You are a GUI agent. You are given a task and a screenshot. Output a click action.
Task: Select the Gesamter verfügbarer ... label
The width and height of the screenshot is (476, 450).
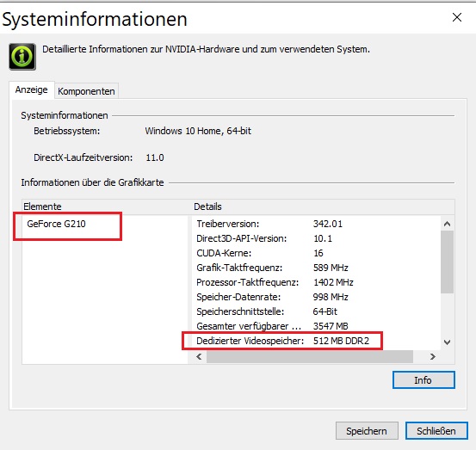click(249, 326)
